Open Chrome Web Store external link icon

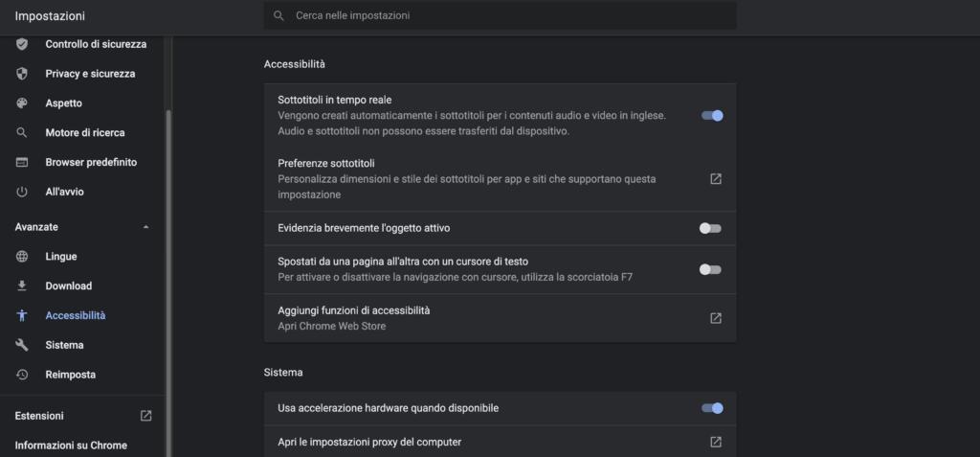715,318
